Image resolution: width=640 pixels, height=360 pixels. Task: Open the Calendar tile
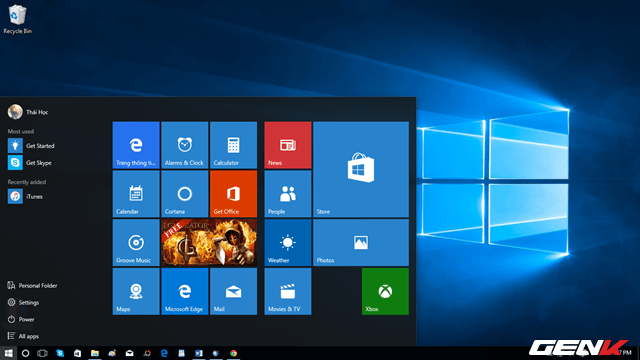136,194
